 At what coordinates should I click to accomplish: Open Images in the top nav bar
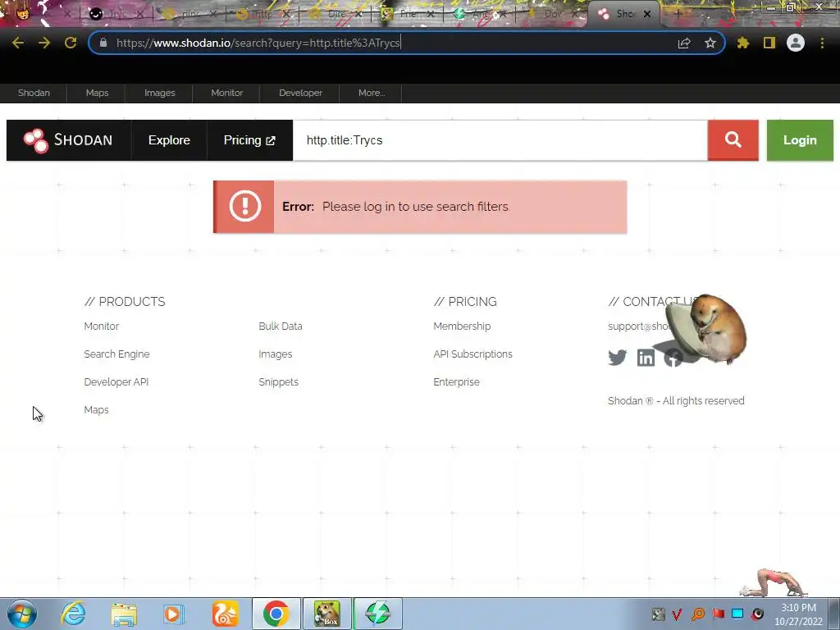coord(160,93)
